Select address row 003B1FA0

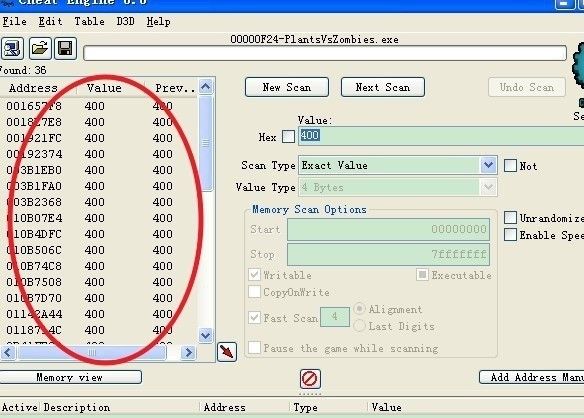click(99, 186)
